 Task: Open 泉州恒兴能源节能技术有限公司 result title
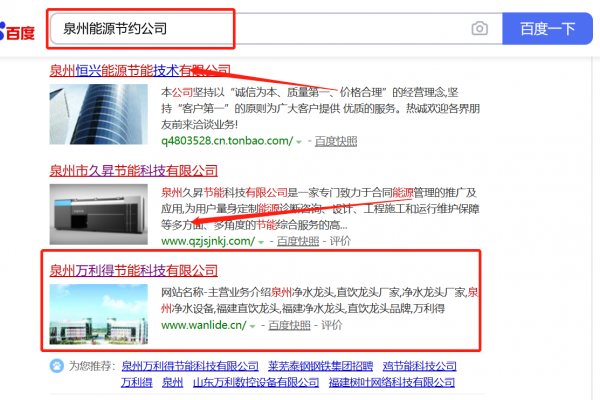[140, 70]
